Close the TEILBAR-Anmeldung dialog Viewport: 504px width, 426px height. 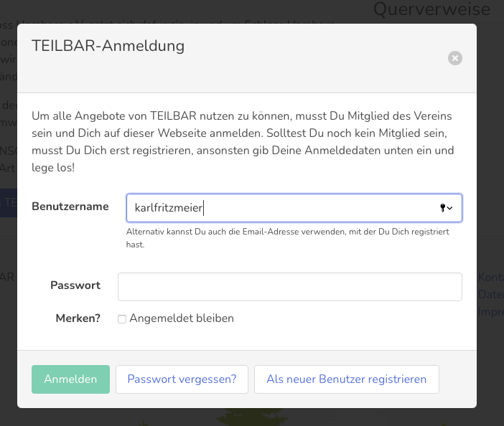click(455, 58)
